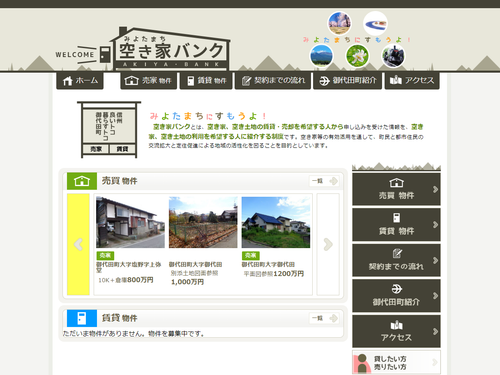Viewport: 500px width, 375px height.
Task: Click the chevron on the 売買物件 sidebar button
Action: [435, 189]
